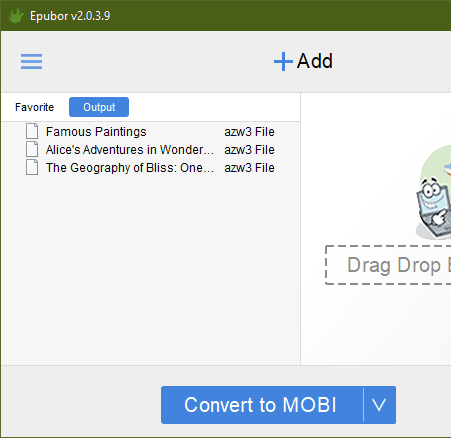Click azw3 File type for Famous Paintings
The height and width of the screenshot is (438, 451).
pos(249,132)
